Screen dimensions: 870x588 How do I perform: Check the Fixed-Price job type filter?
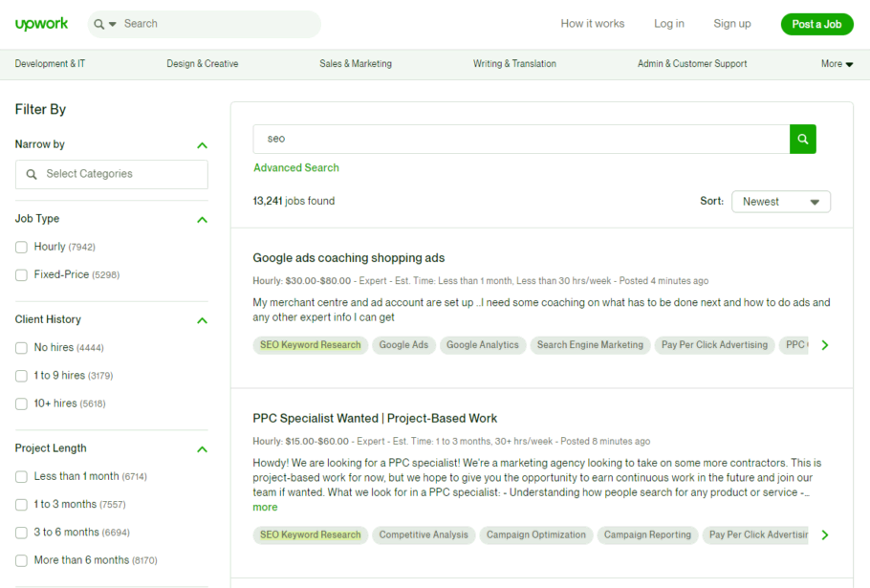21,274
